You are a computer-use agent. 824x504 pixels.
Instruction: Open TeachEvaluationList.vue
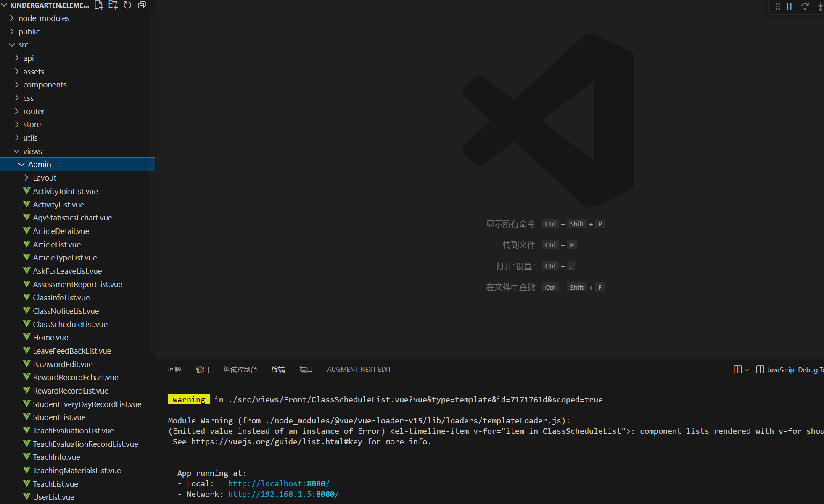78,430
